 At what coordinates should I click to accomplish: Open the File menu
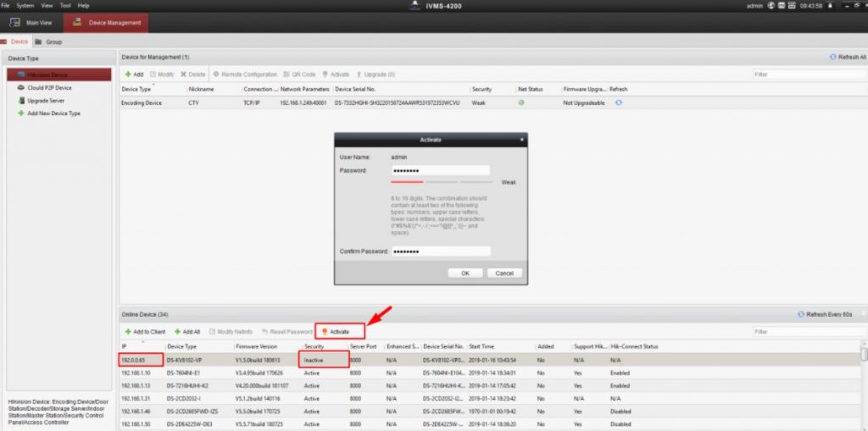coord(6,5)
